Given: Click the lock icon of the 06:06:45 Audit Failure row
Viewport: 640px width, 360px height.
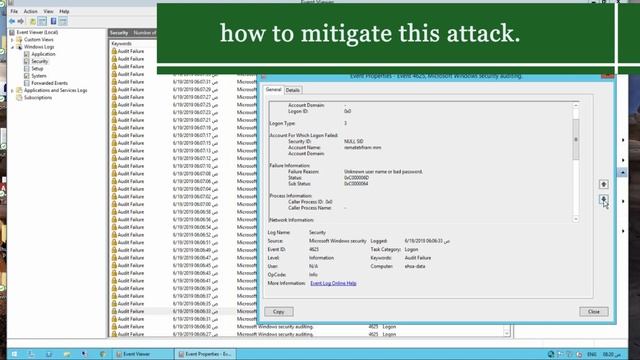Looking at the screenshot, I should click(114, 266).
